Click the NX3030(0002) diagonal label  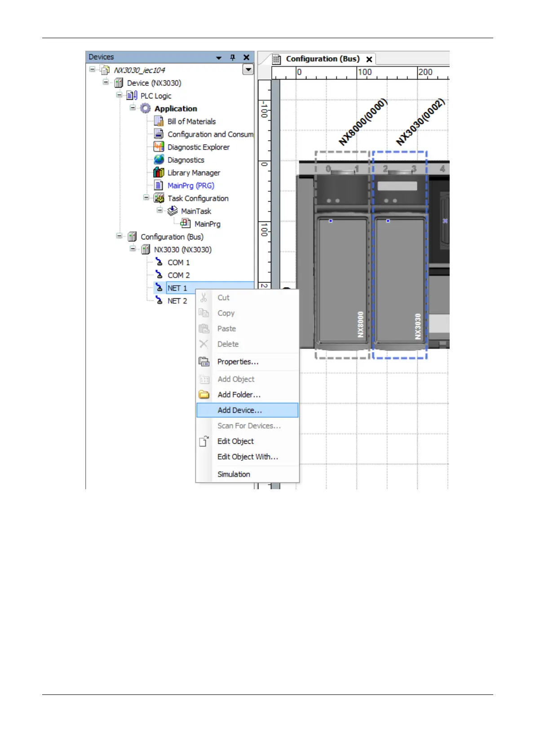click(x=420, y=122)
